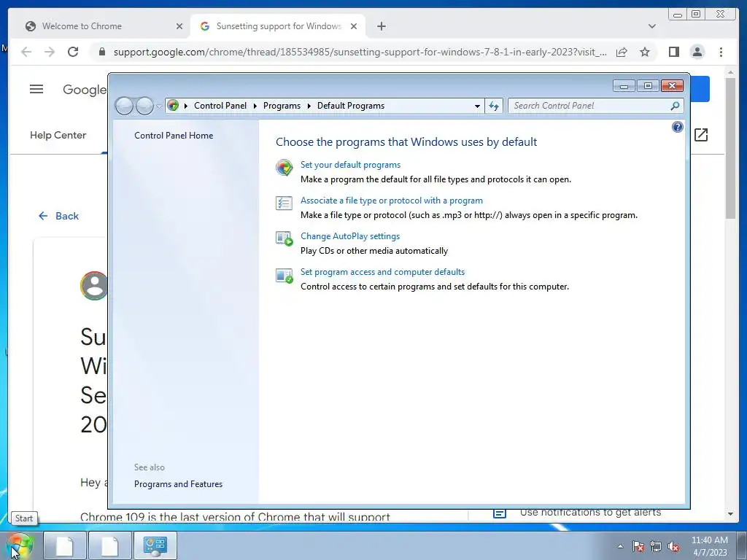This screenshot has width=747, height=560.
Task: Click Programs breadcrumb
Action: (x=282, y=106)
